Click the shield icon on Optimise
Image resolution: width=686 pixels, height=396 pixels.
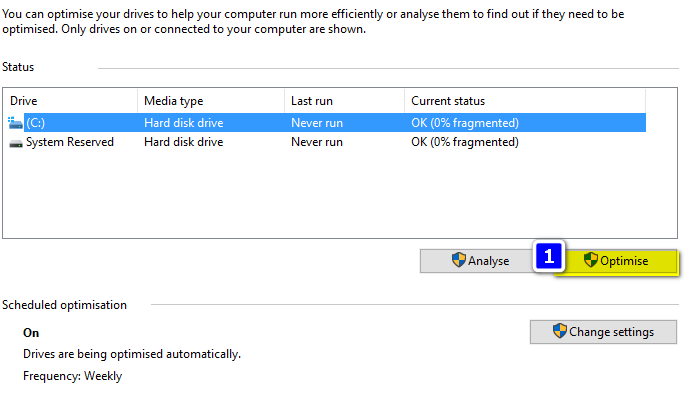[x=591, y=260]
